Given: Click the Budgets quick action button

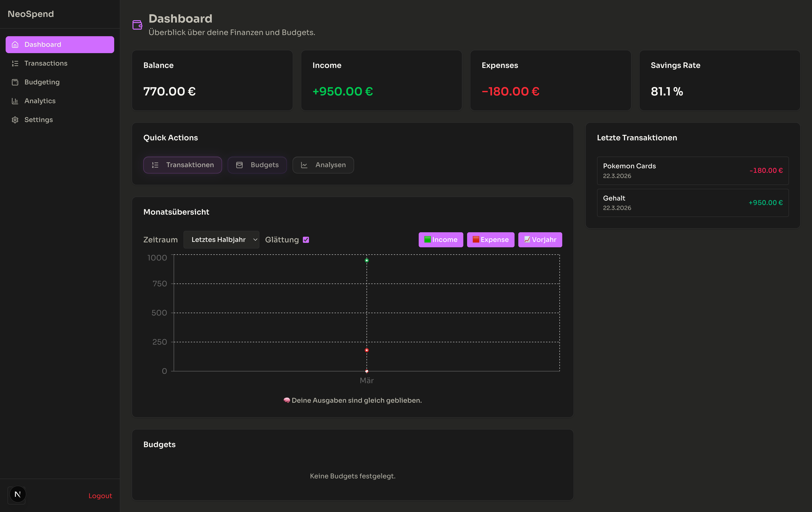Looking at the screenshot, I should coord(257,165).
